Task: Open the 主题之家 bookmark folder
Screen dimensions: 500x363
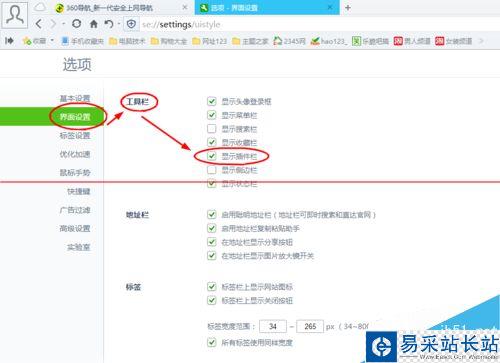Action: pyautogui.click(x=250, y=41)
